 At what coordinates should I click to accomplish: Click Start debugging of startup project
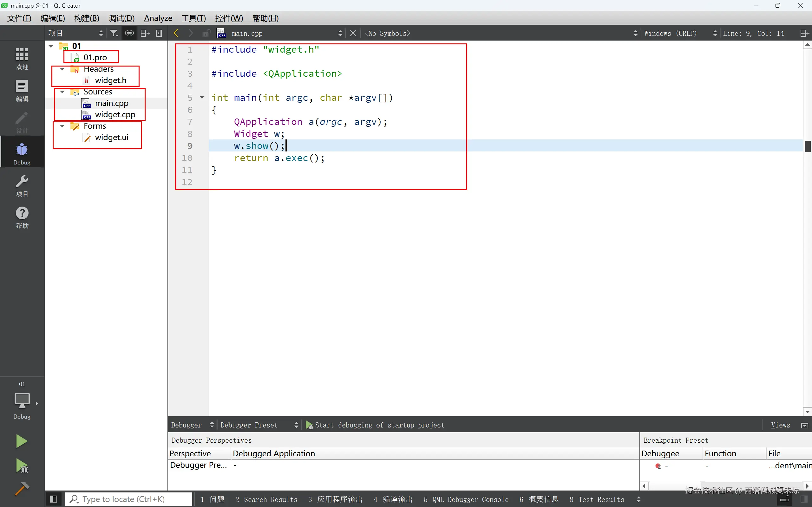tap(375, 425)
